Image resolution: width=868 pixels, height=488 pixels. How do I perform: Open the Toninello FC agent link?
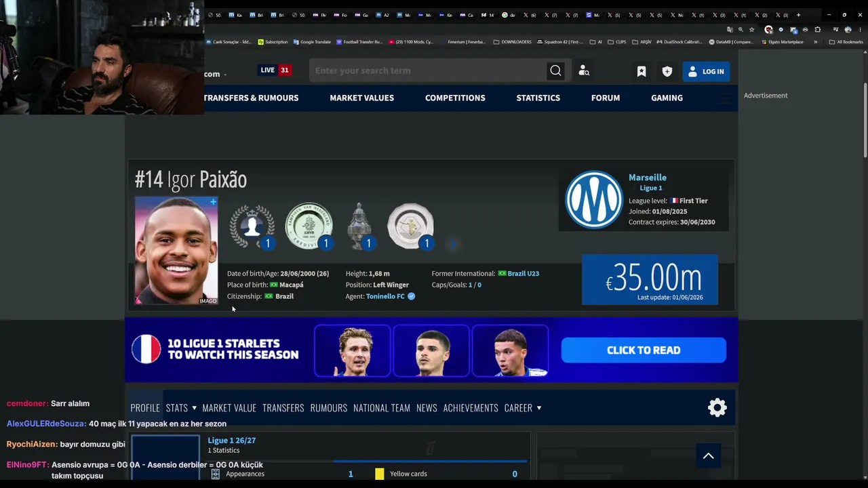click(x=385, y=296)
